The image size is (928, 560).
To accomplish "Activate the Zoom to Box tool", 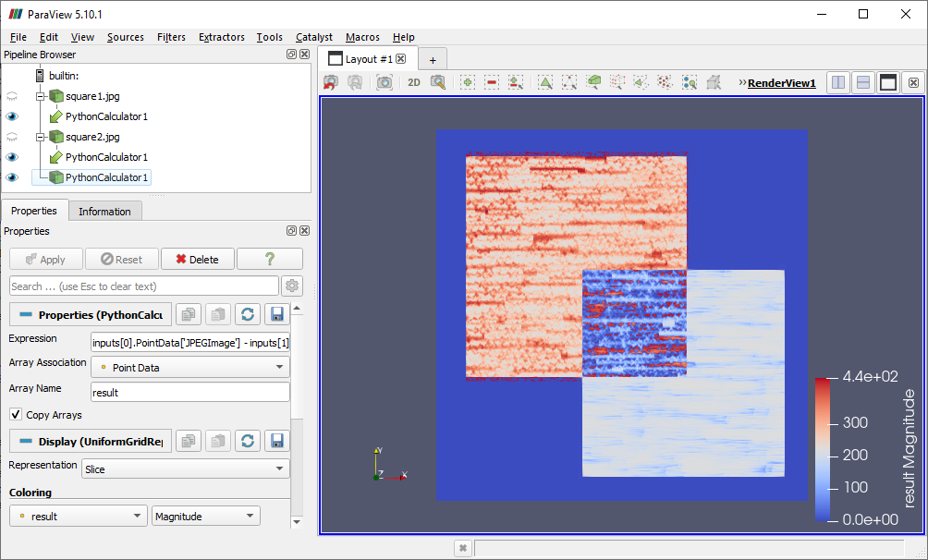I will [438, 82].
